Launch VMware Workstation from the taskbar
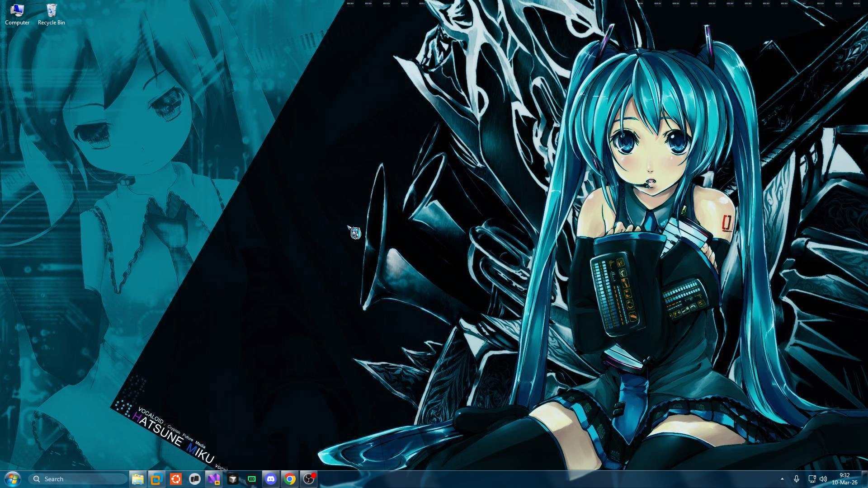The image size is (868, 488). pos(156,479)
